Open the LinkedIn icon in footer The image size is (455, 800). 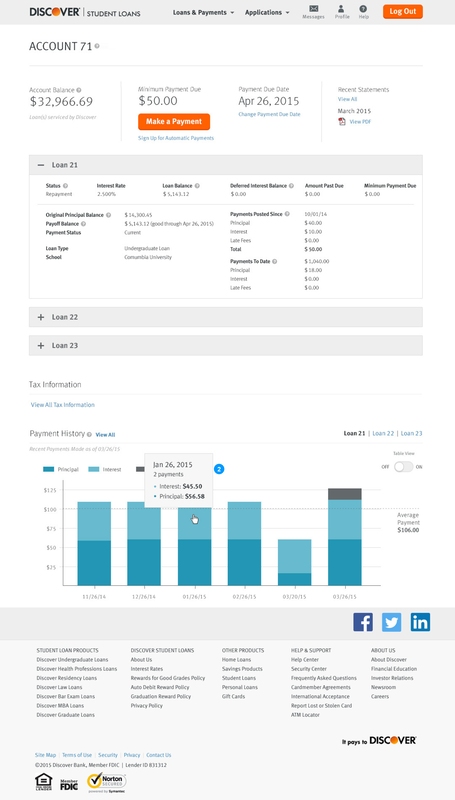(x=420, y=622)
